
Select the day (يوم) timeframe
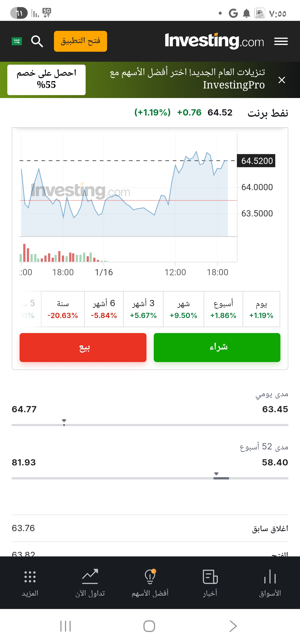261,309
